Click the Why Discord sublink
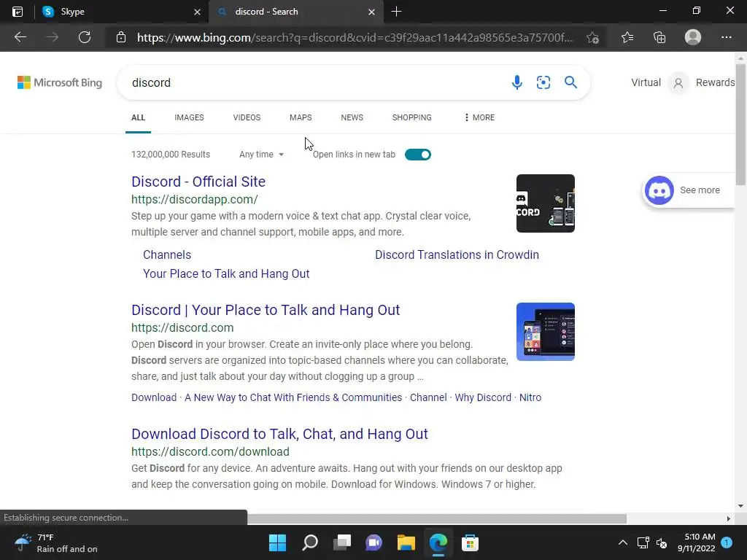The height and width of the screenshot is (560, 747). [x=483, y=397]
